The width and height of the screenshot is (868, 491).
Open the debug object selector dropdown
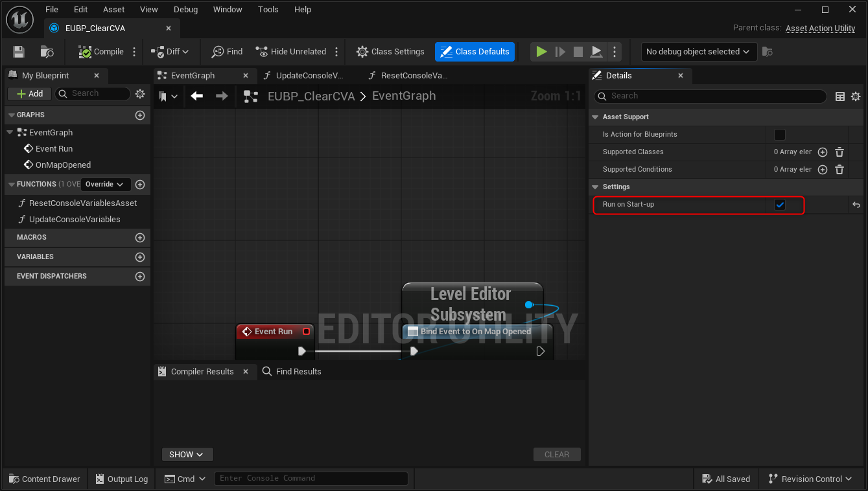(698, 52)
